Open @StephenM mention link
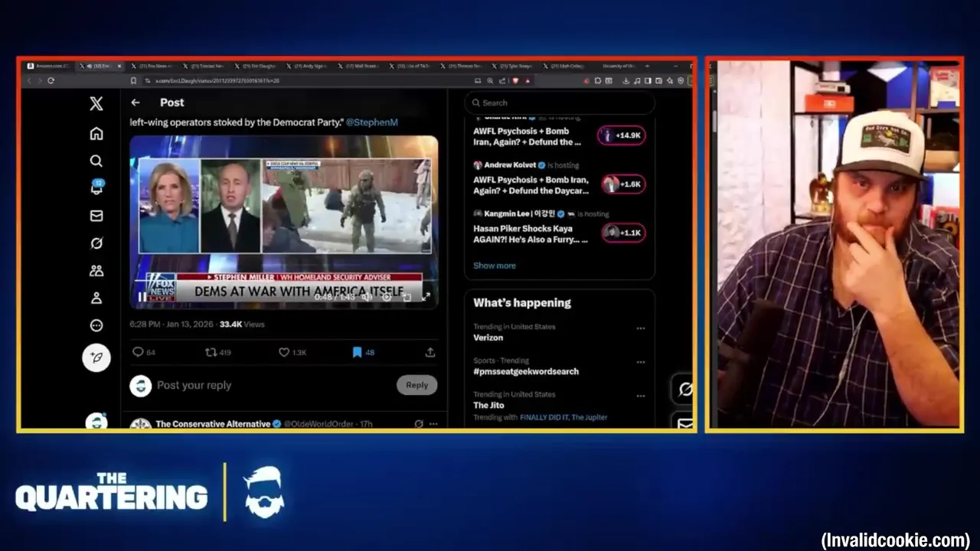The height and width of the screenshot is (551, 980). coord(371,122)
